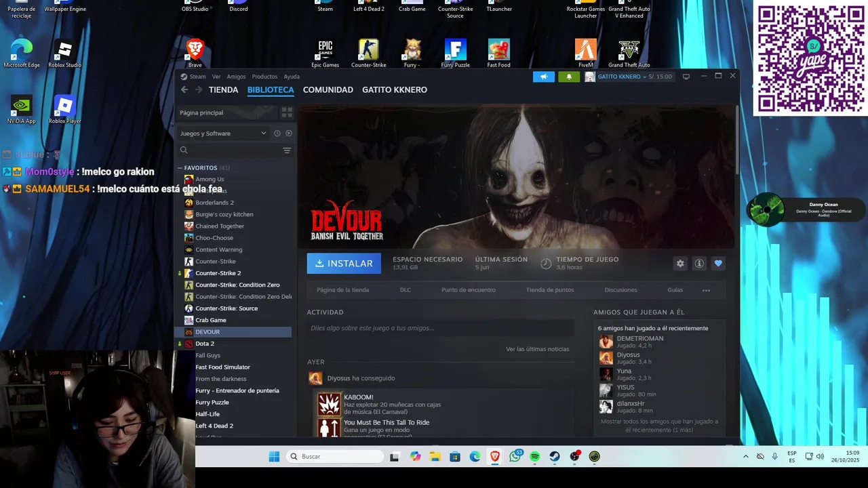This screenshot has height=488, width=868.
Task: Open Spotify from the taskbar
Action: pyautogui.click(x=535, y=457)
